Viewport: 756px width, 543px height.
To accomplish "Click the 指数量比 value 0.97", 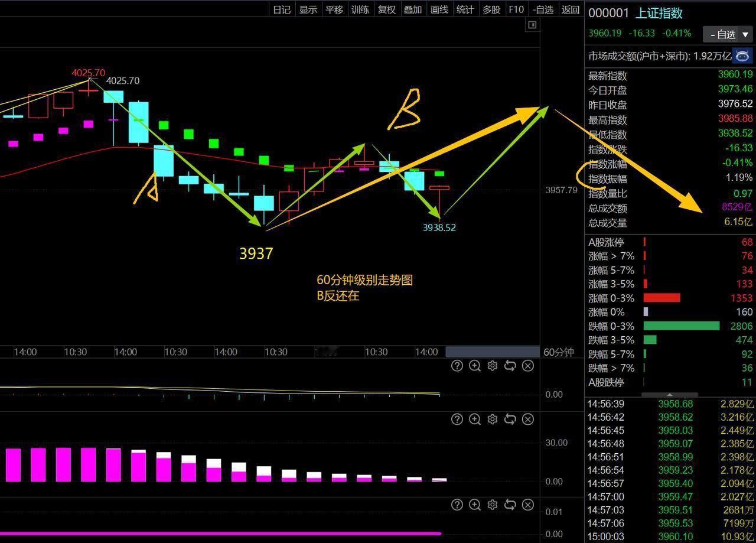I will 743,193.
